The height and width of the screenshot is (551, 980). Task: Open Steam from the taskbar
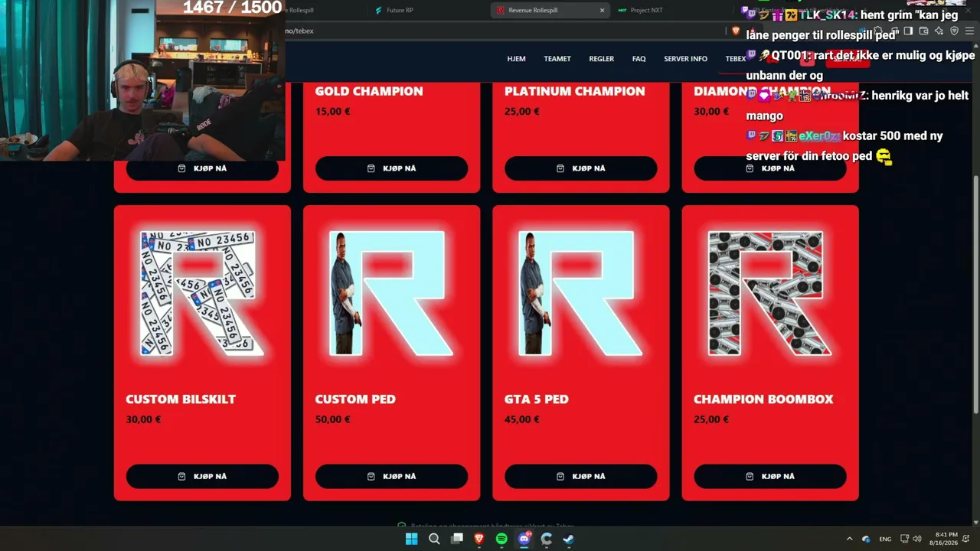(569, 539)
